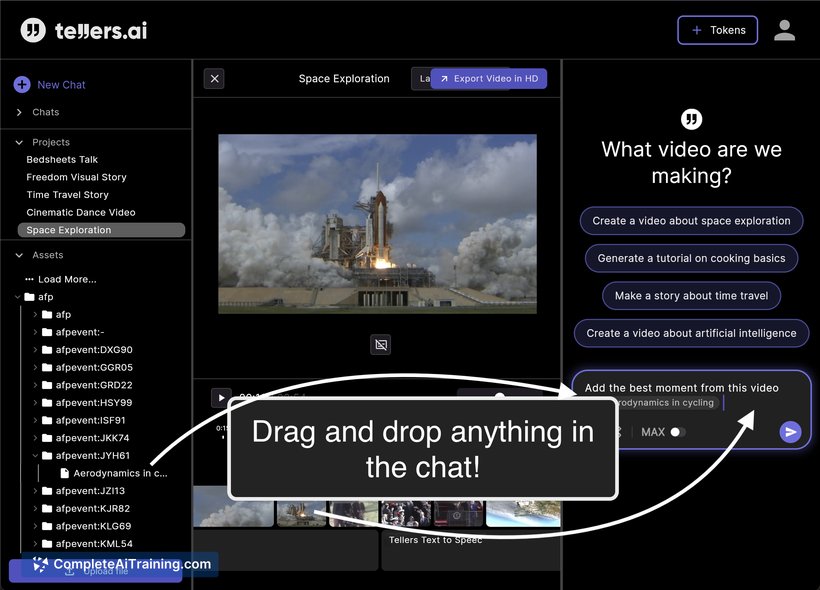Open the user profile icon
The height and width of the screenshot is (590, 820).
(x=784, y=30)
